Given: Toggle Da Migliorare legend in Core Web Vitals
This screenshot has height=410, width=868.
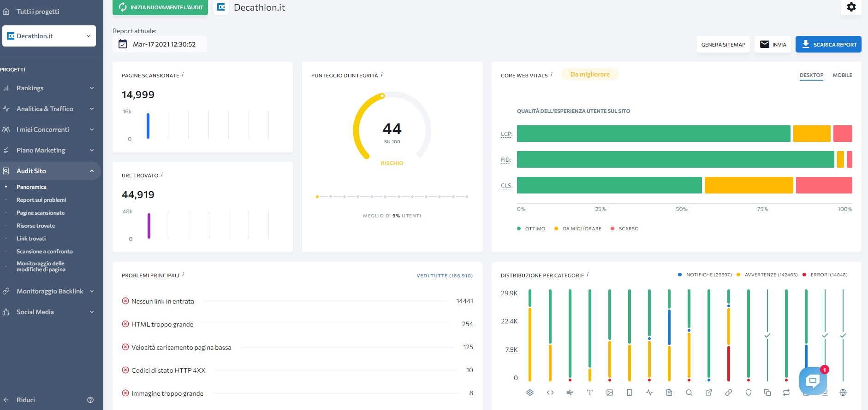Looking at the screenshot, I should coord(578,228).
